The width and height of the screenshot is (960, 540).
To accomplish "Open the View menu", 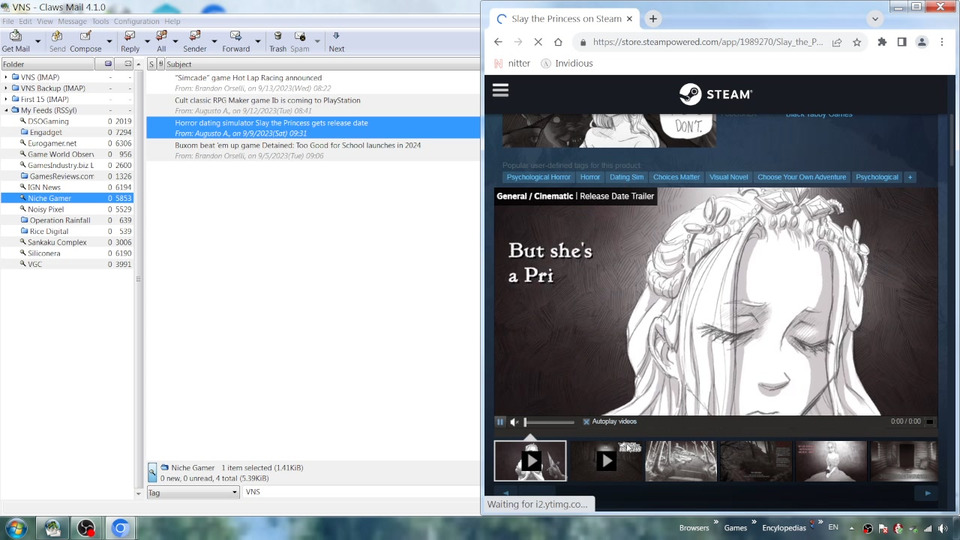I will click(x=45, y=21).
